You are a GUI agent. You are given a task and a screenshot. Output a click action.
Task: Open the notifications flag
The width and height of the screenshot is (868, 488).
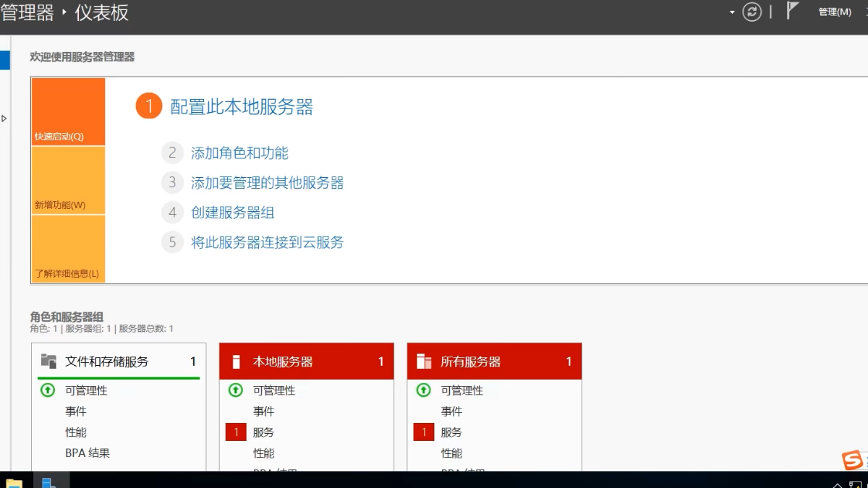tap(793, 11)
